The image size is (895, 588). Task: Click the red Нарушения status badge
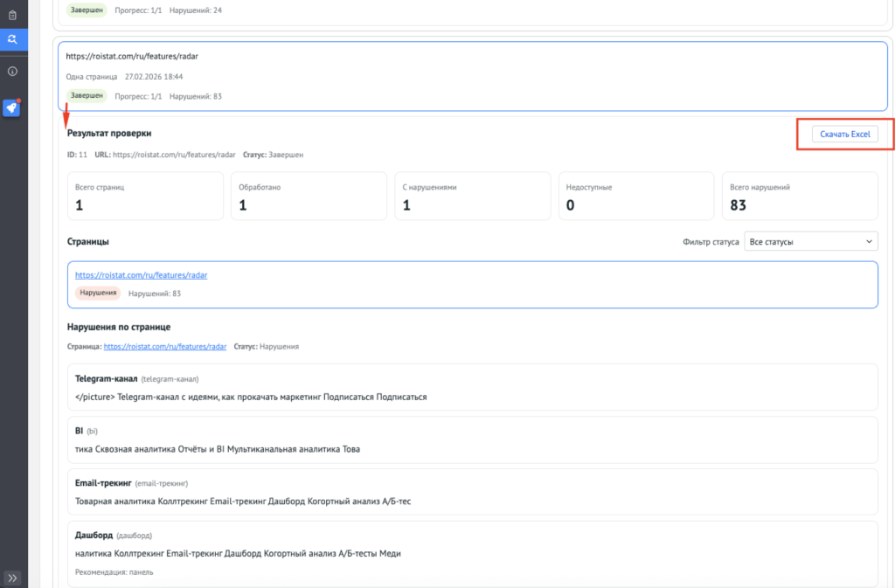click(98, 293)
